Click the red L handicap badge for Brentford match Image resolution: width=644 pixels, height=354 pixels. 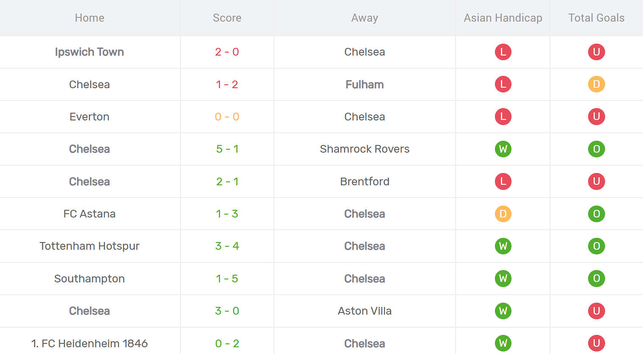(503, 181)
